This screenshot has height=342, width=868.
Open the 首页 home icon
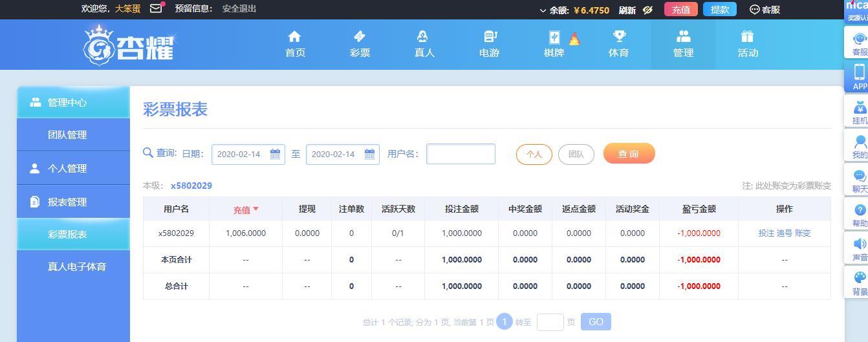pyautogui.click(x=295, y=36)
